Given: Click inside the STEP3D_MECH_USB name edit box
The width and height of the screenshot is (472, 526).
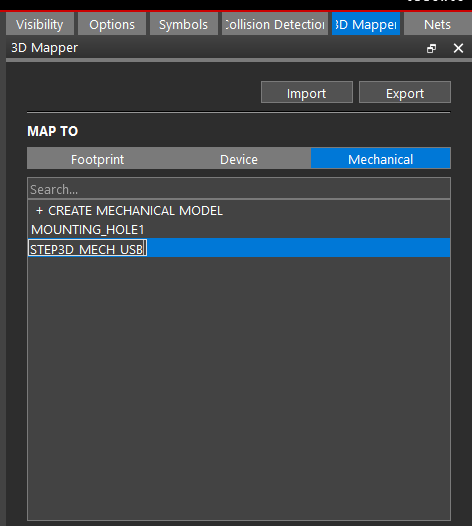Looking at the screenshot, I should (x=87, y=248).
